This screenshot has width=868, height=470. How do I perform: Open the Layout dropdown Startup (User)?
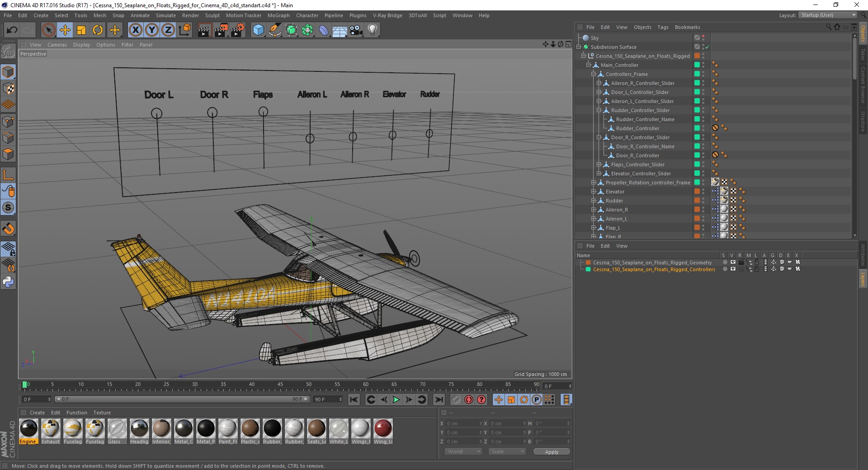point(828,15)
